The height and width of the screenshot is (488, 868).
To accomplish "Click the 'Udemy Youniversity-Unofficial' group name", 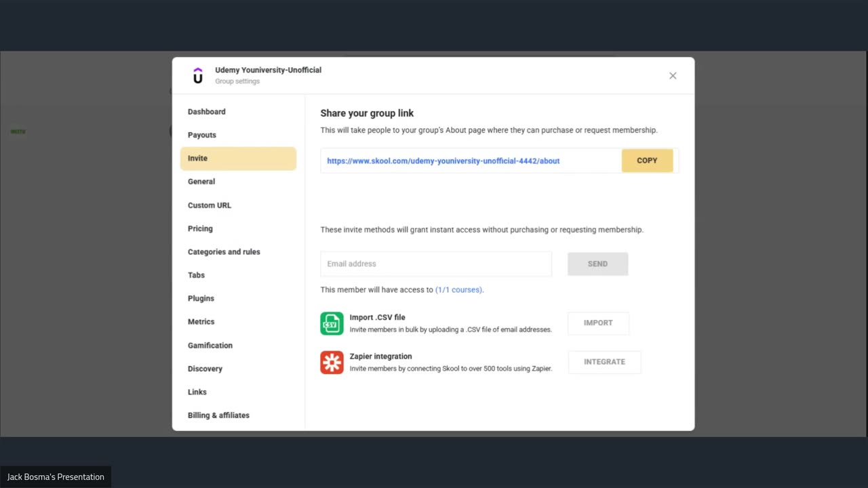I will [268, 70].
